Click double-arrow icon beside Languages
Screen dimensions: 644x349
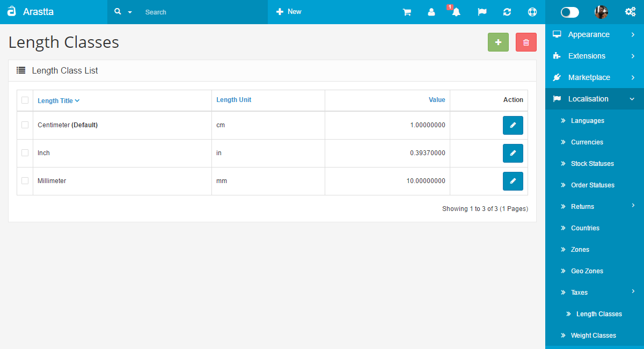pos(563,121)
